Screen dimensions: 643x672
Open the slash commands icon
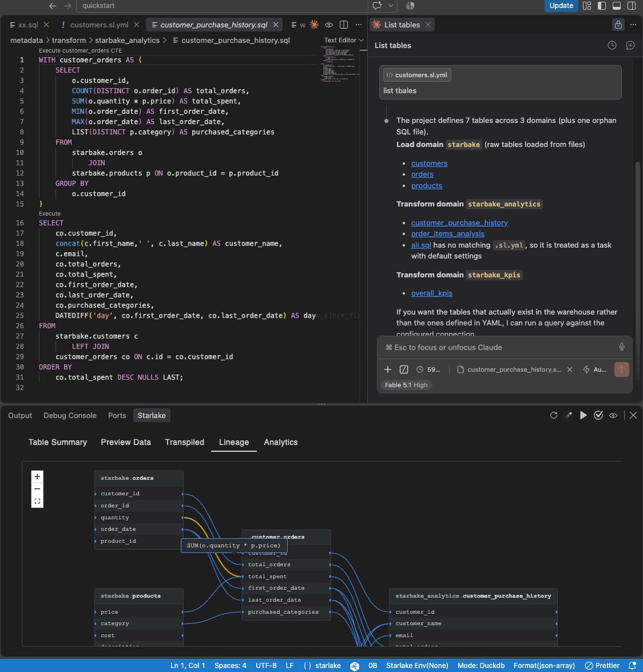[404, 369]
